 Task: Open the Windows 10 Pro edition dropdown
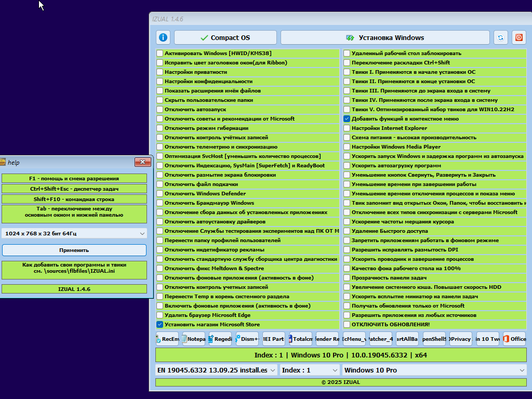[434, 370]
